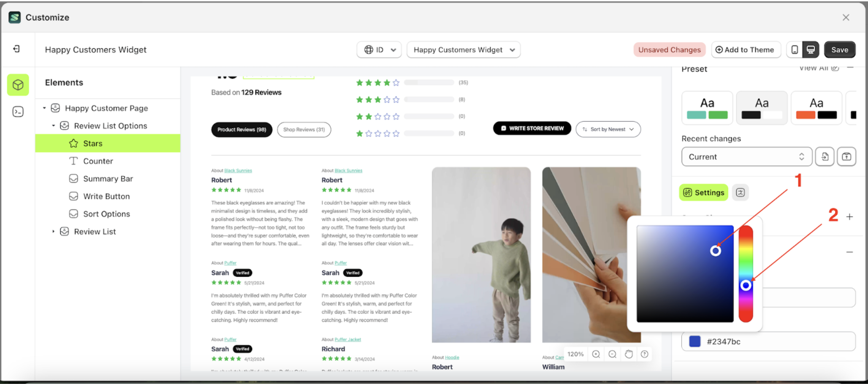
Task: Switch to mobile preview
Action: 794,49
